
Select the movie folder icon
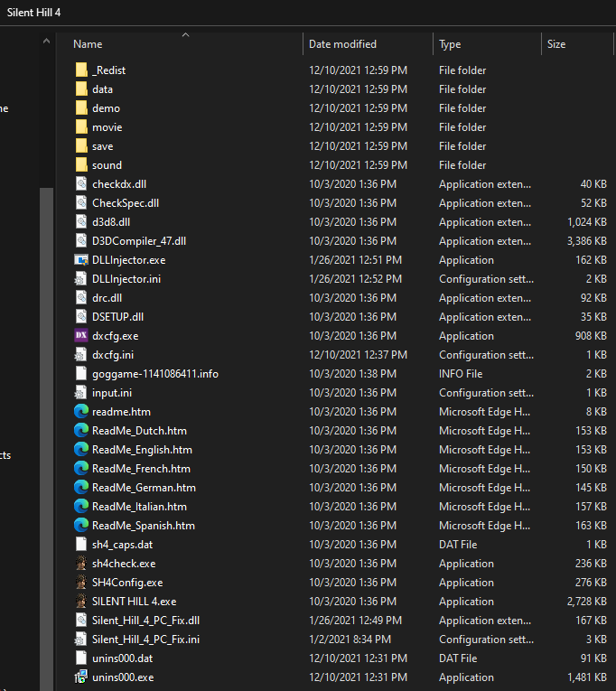click(81, 127)
